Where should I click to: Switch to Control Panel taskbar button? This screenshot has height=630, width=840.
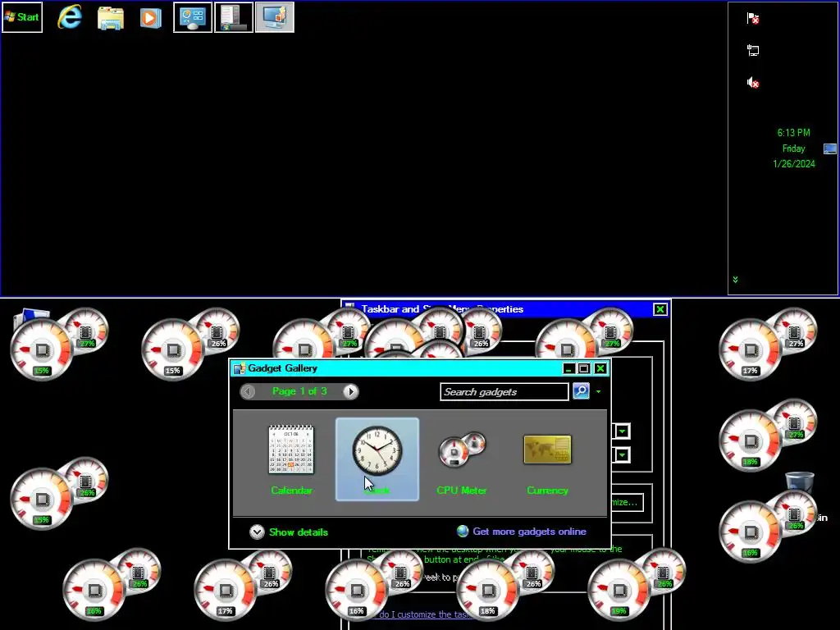tap(193, 17)
